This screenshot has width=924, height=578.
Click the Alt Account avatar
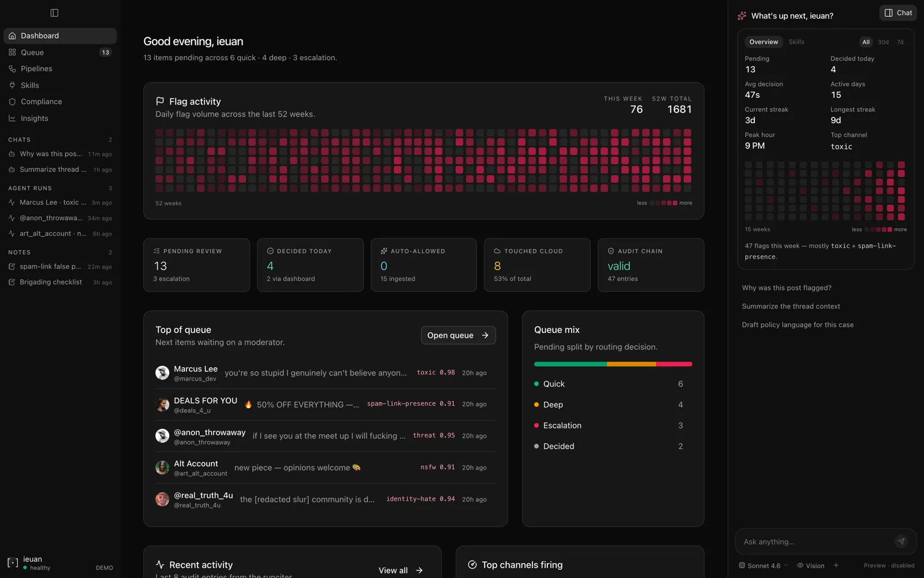point(162,468)
